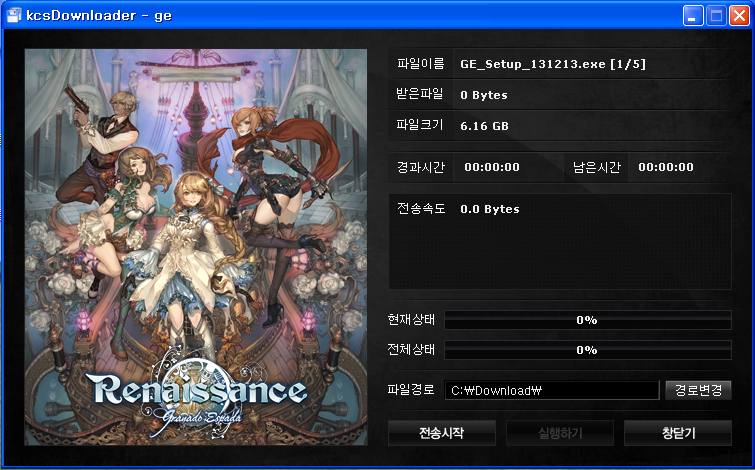Click the 받은파일 label
This screenshot has width=755, height=470.
(420, 94)
